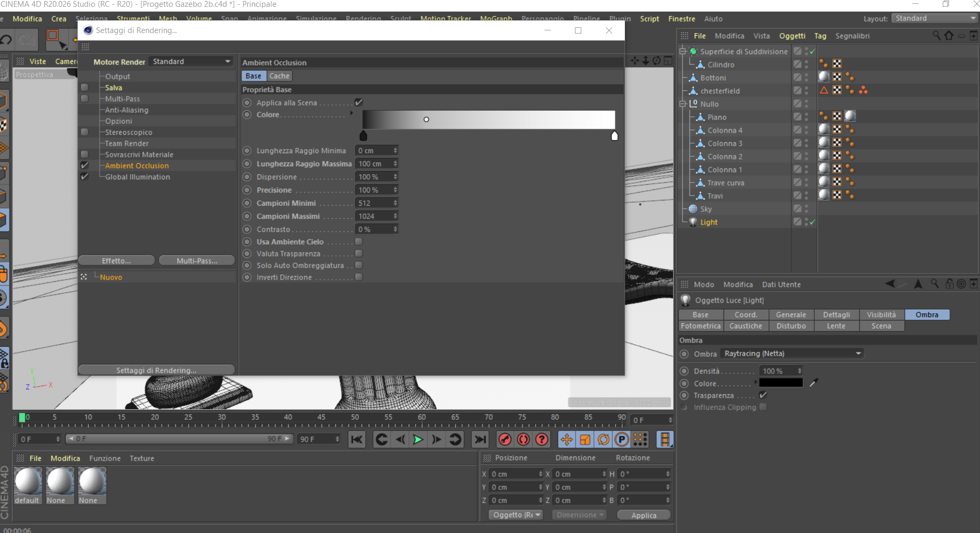The width and height of the screenshot is (980, 533).
Task: Click the Effetto... button
Action: point(116,261)
